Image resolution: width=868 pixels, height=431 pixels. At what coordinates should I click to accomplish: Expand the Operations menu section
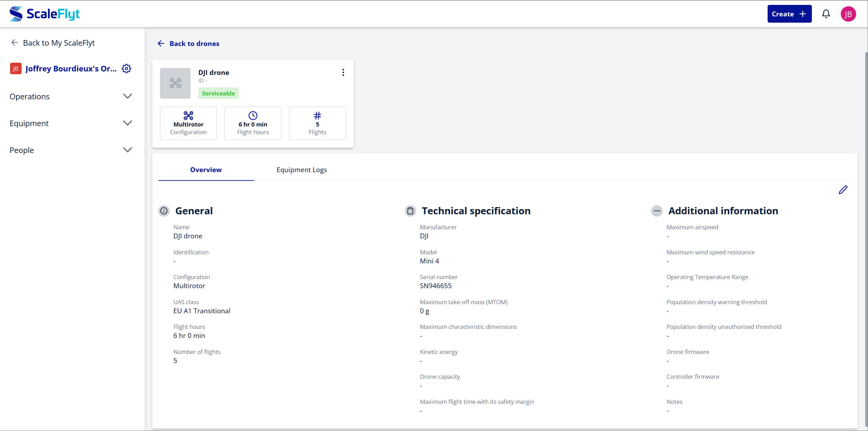[x=71, y=97]
